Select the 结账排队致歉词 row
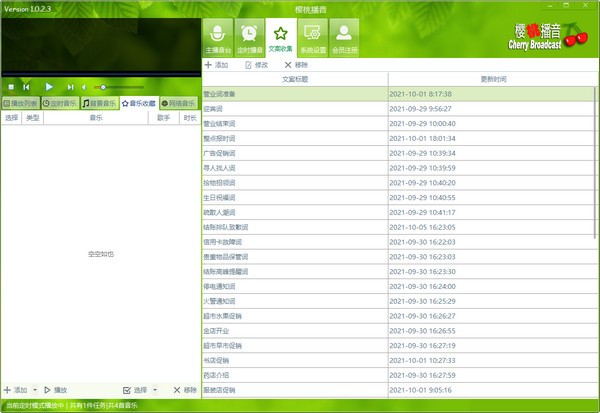 pyautogui.click(x=399, y=227)
